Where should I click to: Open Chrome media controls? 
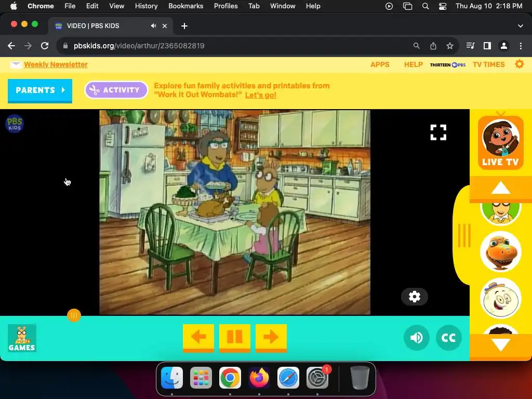click(x=471, y=46)
